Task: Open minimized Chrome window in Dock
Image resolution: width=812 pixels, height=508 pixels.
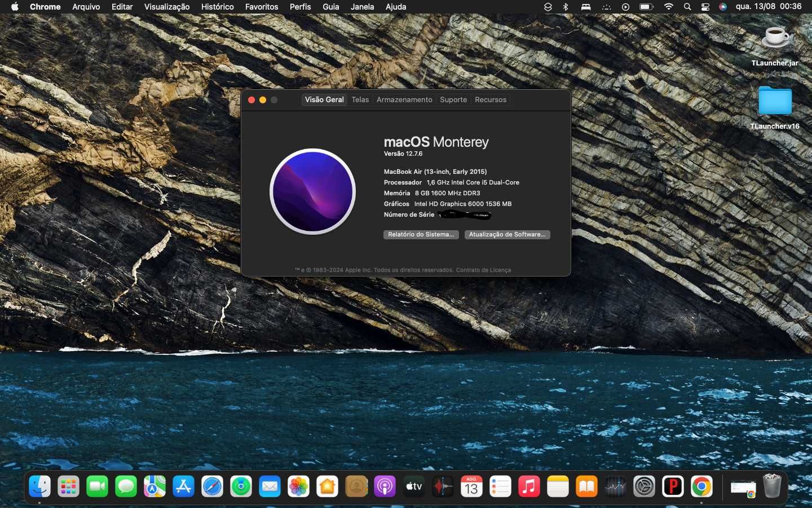Action: [x=743, y=488]
